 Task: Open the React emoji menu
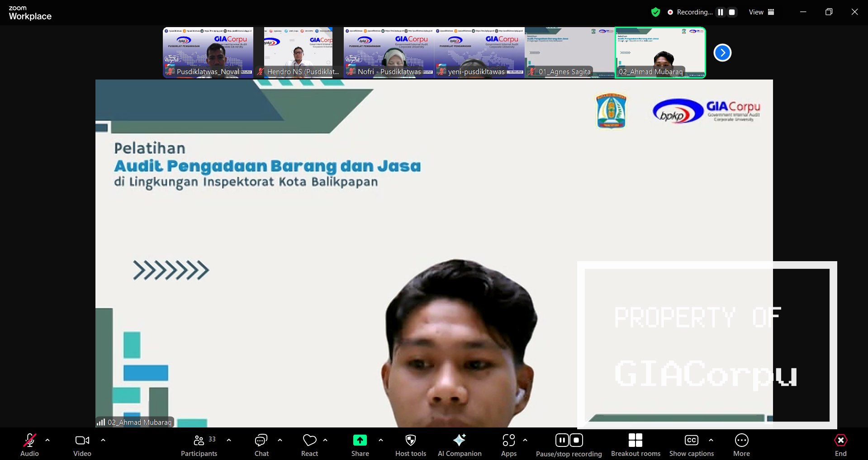coord(310,446)
